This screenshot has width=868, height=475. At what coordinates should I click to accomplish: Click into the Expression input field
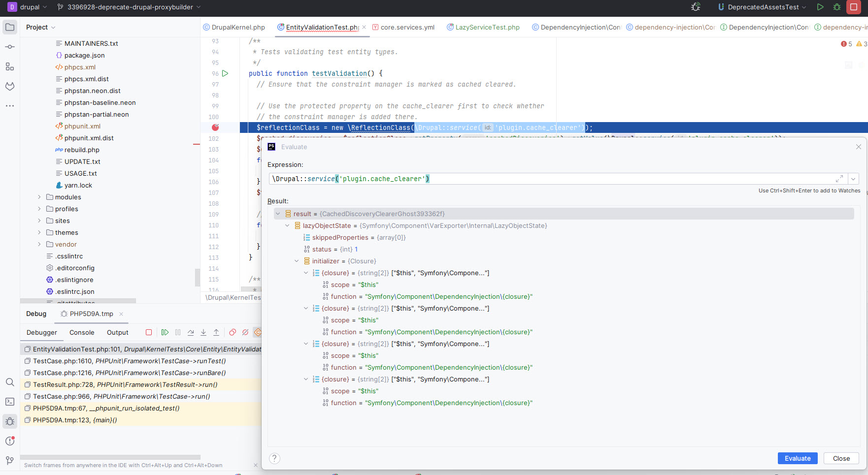coord(542,179)
